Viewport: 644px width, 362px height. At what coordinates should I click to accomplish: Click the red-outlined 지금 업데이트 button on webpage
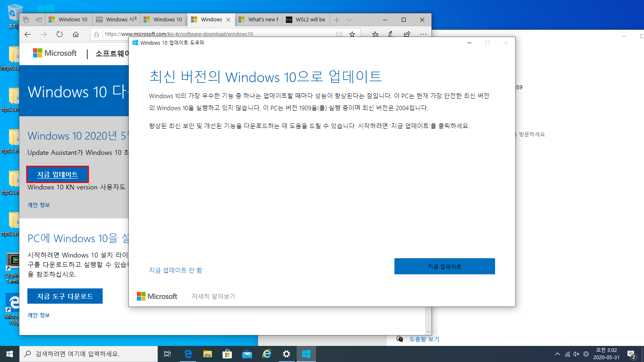click(58, 175)
